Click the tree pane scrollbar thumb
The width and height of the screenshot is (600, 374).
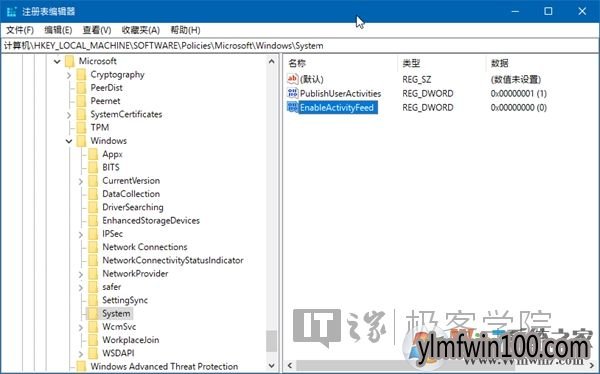[272, 341]
